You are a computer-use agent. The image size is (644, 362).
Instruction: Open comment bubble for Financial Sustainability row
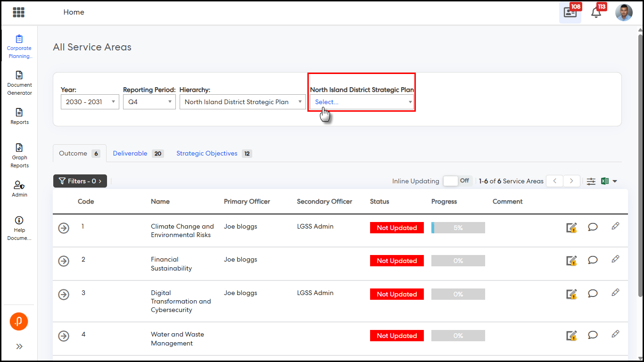(593, 260)
